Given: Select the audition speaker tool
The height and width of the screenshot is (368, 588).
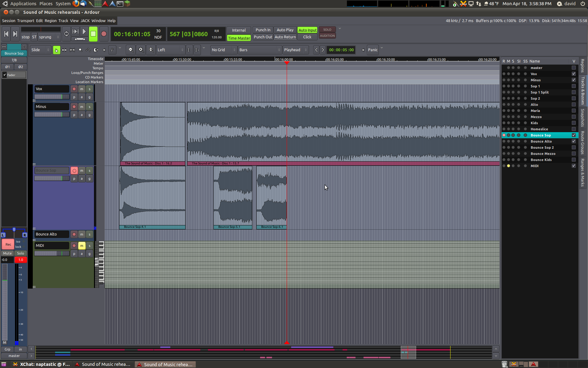Looking at the screenshot, I should pos(104,50).
